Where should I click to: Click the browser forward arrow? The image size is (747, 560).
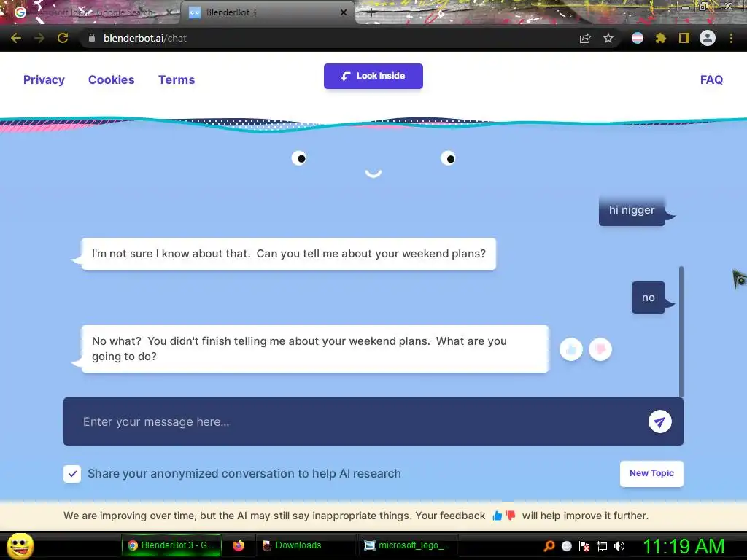tap(39, 38)
